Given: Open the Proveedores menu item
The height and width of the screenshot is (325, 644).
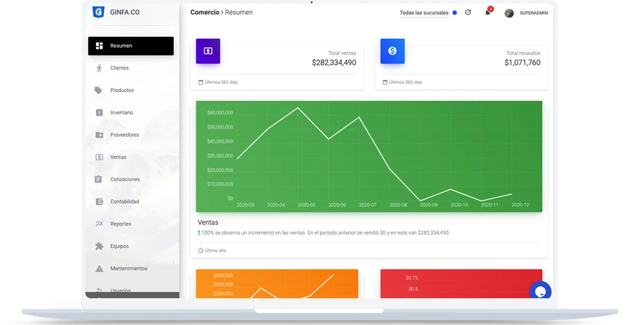Looking at the screenshot, I should pyautogui.click(x=131, y=135).
